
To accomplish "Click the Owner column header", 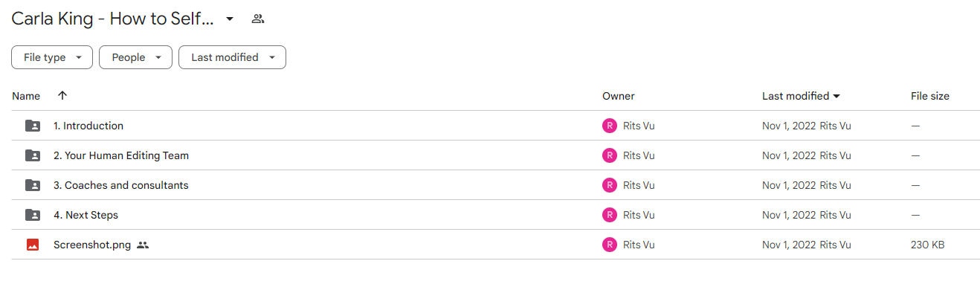I will click(x=619, y=96).
